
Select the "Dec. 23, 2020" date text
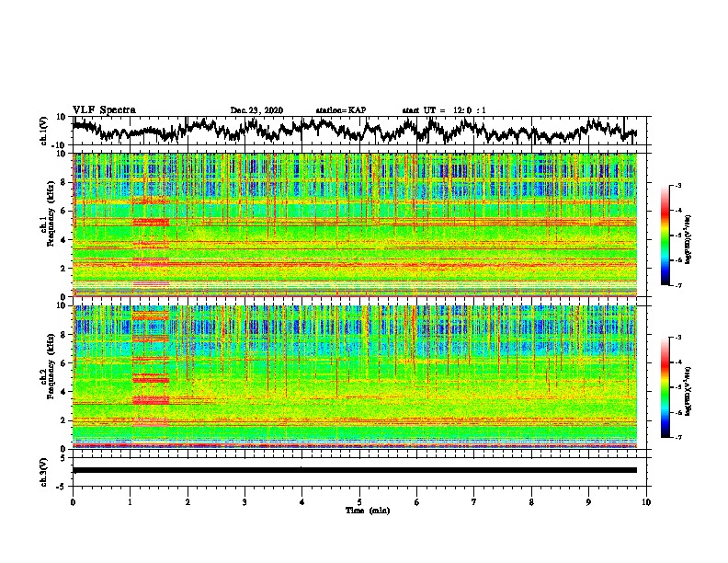click(256, 110)
